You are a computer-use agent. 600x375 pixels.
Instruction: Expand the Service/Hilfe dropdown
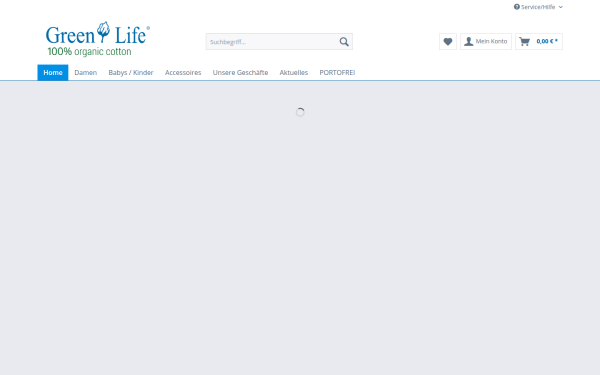(x=538, y=7)
